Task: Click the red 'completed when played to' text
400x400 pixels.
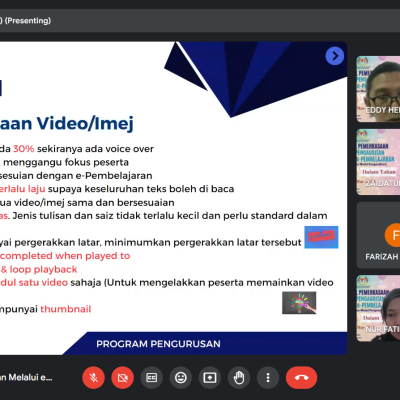Action: click(65, 256)
